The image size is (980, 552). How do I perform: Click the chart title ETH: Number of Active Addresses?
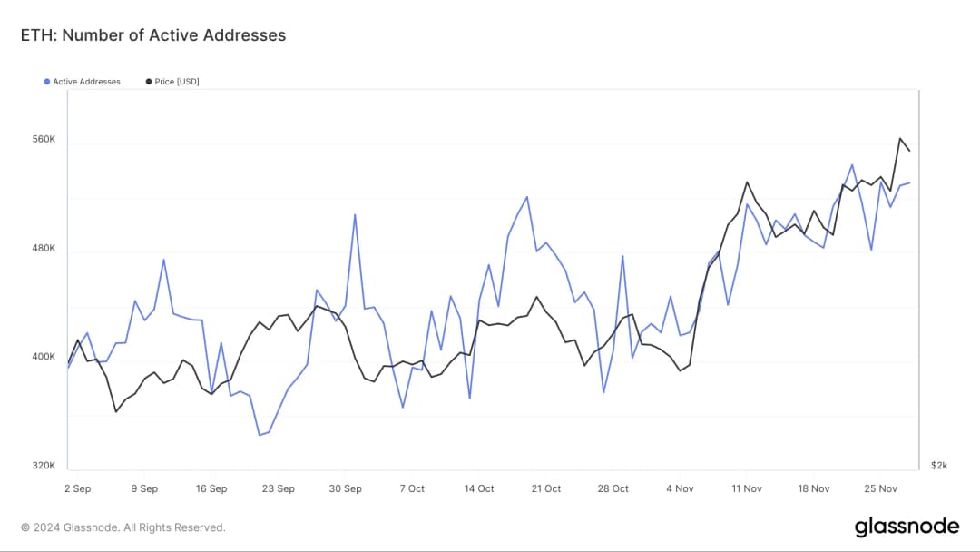click(153, 35)
